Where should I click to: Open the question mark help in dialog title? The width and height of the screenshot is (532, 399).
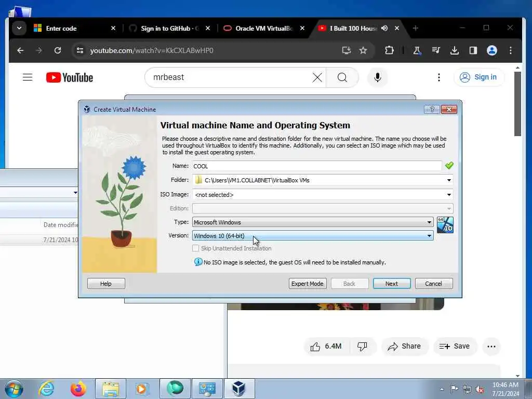[432, 109]
